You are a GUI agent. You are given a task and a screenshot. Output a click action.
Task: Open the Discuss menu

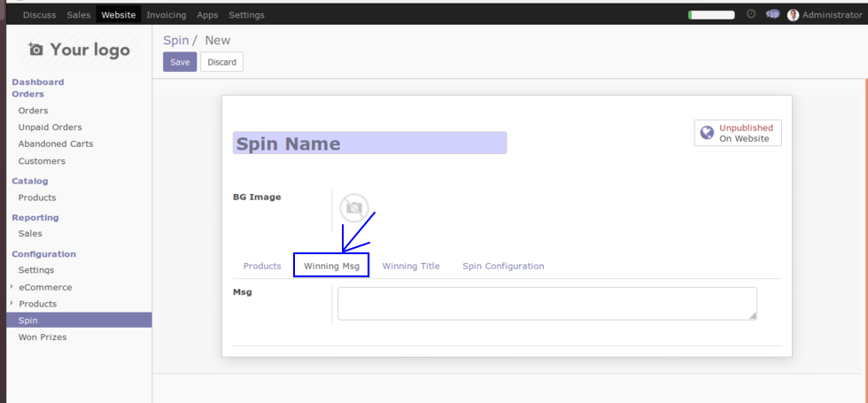click(39, 15)
